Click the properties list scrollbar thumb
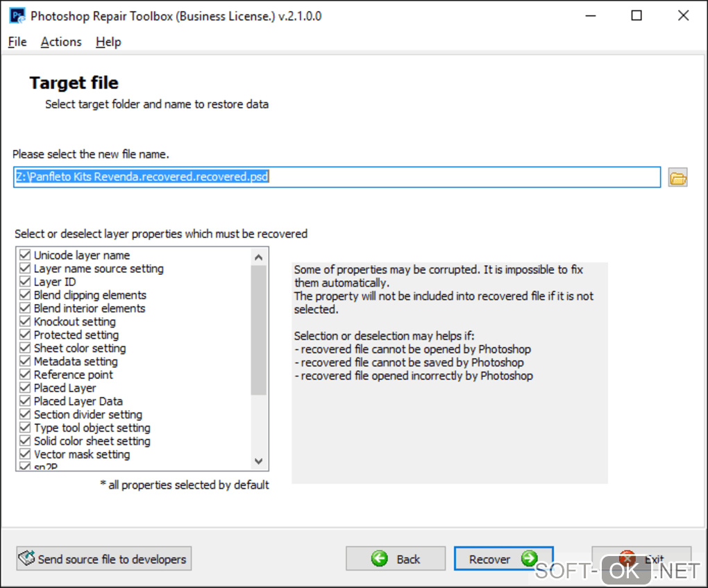 259,330
